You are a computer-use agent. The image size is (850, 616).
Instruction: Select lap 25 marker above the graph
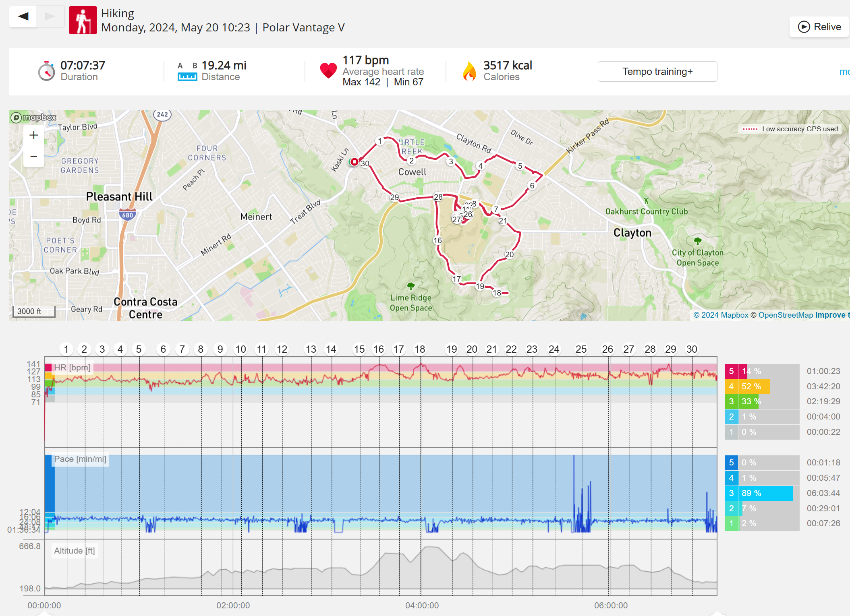coord(581,349)
